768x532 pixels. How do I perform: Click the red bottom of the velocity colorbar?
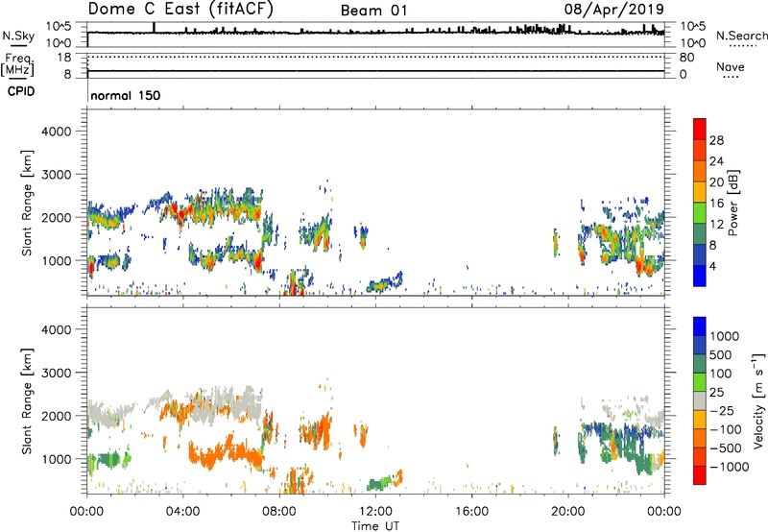(x=700, y=475)
